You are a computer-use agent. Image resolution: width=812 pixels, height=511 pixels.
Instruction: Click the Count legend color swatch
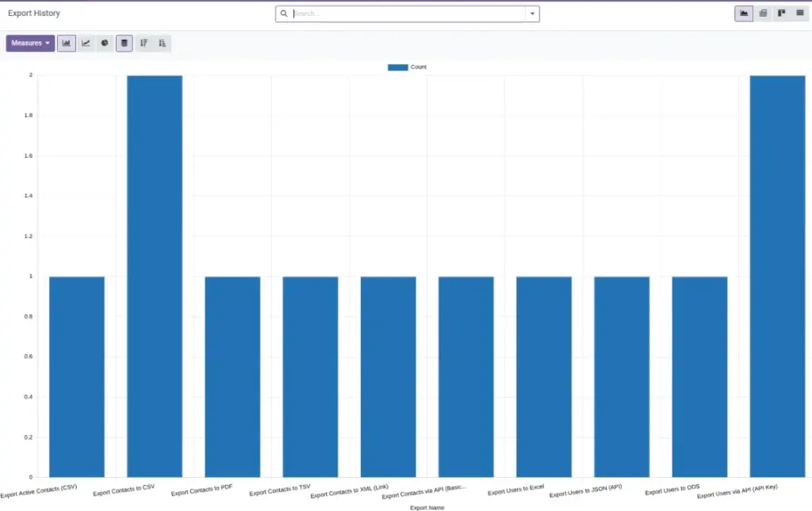398,67
